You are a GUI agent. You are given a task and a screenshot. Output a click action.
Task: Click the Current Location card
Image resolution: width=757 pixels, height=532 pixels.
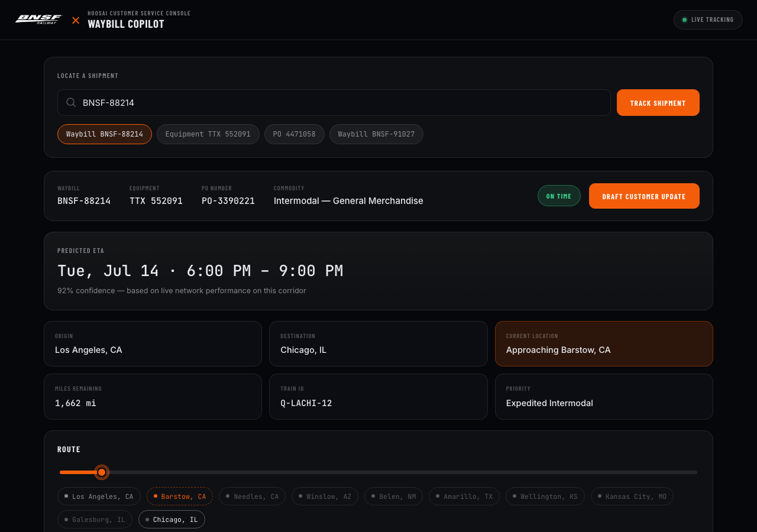tap(604, 343)
